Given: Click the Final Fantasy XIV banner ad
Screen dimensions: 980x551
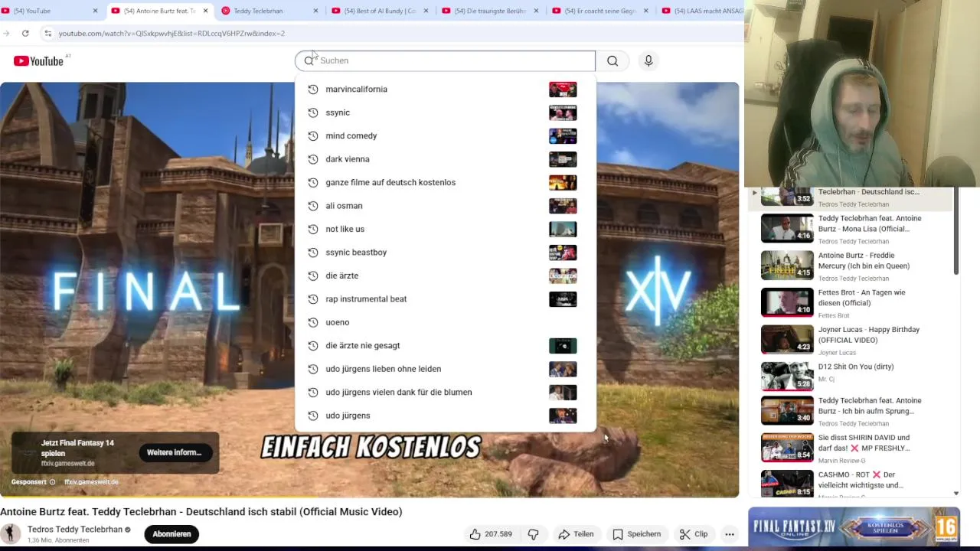Looking at the screenshot, I should (x=854, y=527).
